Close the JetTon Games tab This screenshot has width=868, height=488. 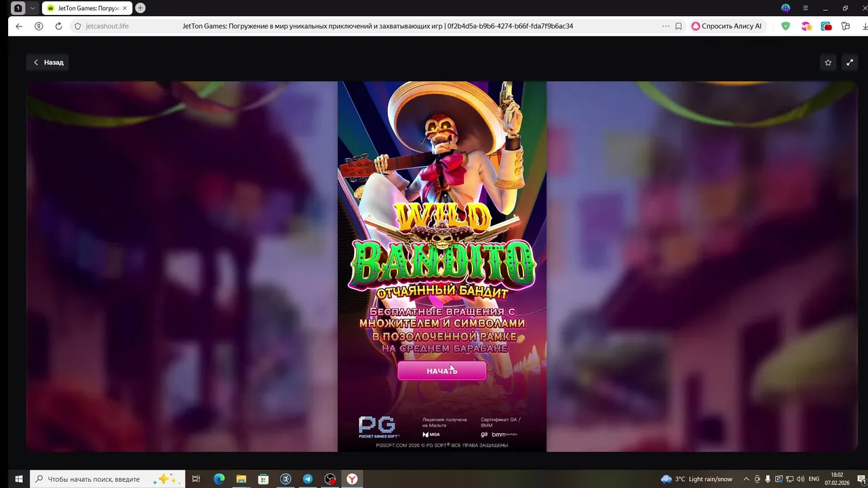(125, 8)
